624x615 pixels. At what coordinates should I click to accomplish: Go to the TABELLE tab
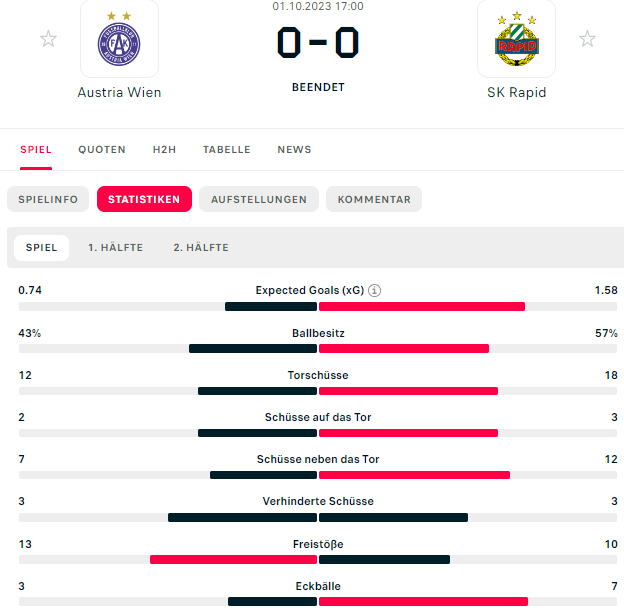click(227, 150)
